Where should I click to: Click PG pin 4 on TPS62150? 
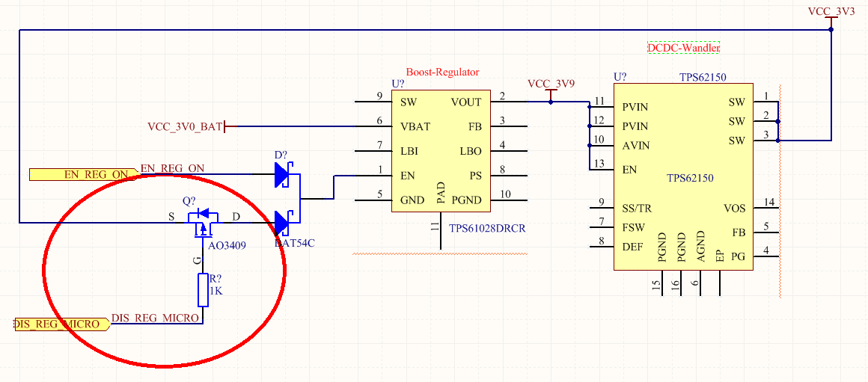(x=765, y=256)
